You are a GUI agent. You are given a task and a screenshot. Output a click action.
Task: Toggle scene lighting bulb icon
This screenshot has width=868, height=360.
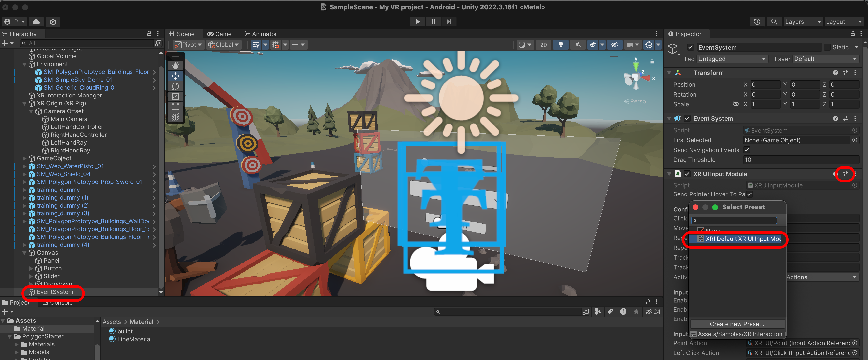pos(560,45)
